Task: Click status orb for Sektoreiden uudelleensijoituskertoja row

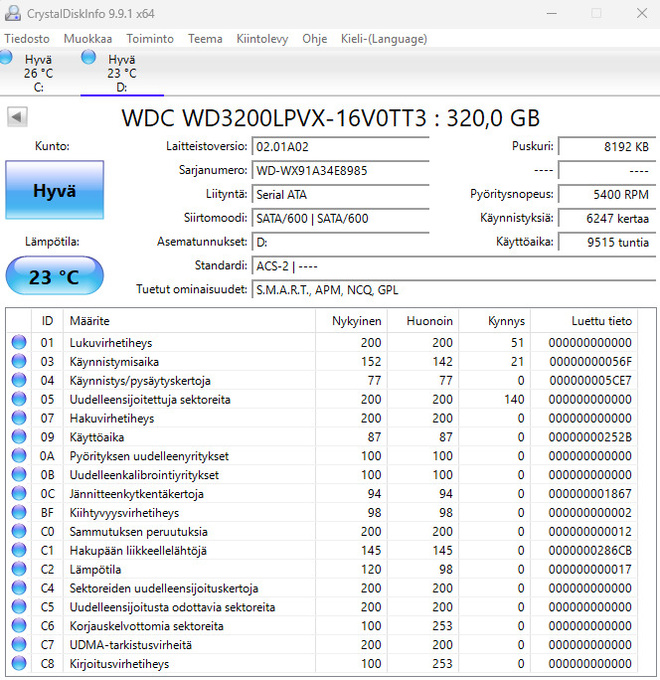Action: point(19,588)
